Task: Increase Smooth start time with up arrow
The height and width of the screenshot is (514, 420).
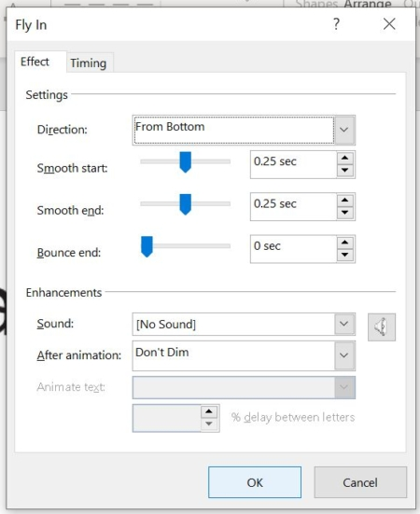Action: click(x=344, y=158)
